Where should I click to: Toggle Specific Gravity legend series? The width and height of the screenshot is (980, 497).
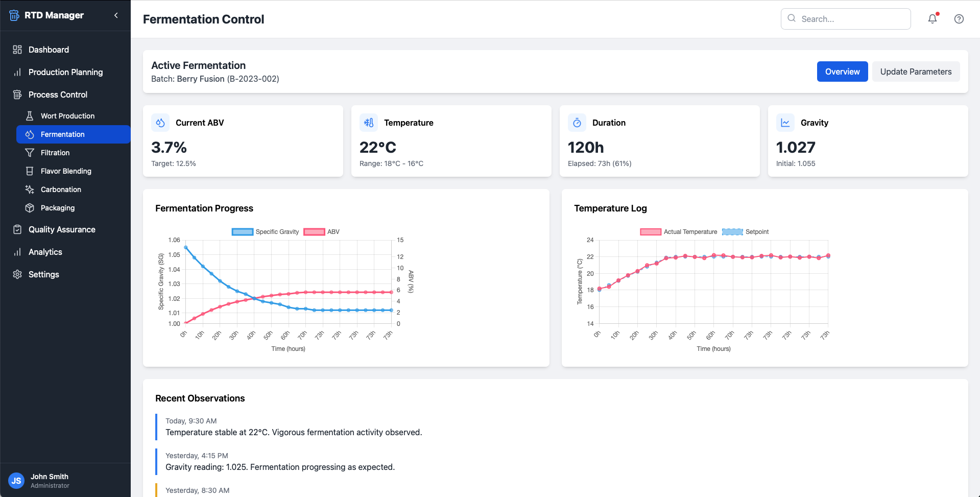point(265,232)
